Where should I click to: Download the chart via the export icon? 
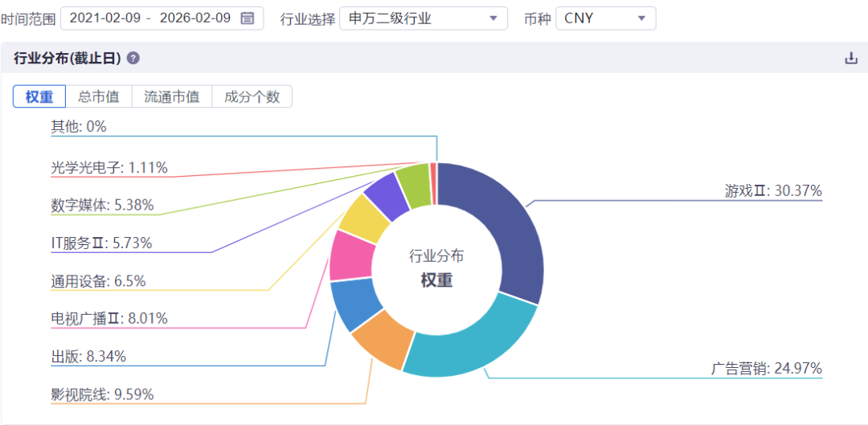(x=851, y=58)
